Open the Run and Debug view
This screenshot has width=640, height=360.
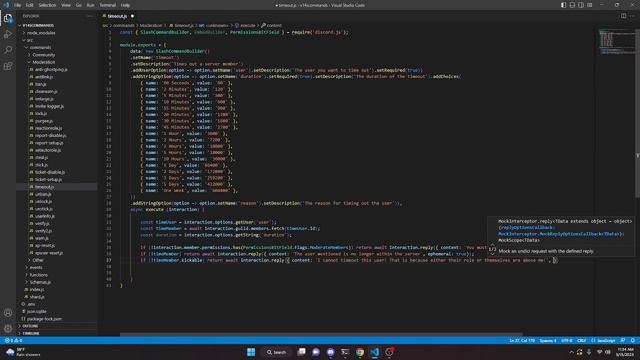coord(8,34)
